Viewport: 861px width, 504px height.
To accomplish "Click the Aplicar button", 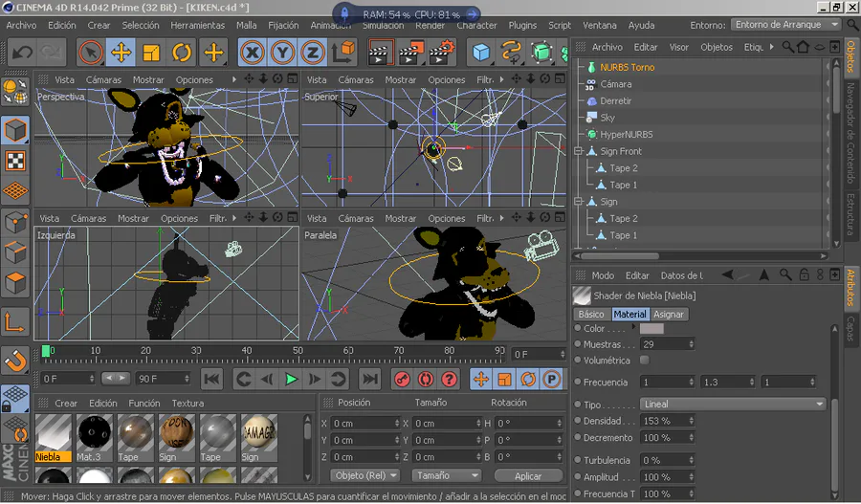I will tap(528, 476).
